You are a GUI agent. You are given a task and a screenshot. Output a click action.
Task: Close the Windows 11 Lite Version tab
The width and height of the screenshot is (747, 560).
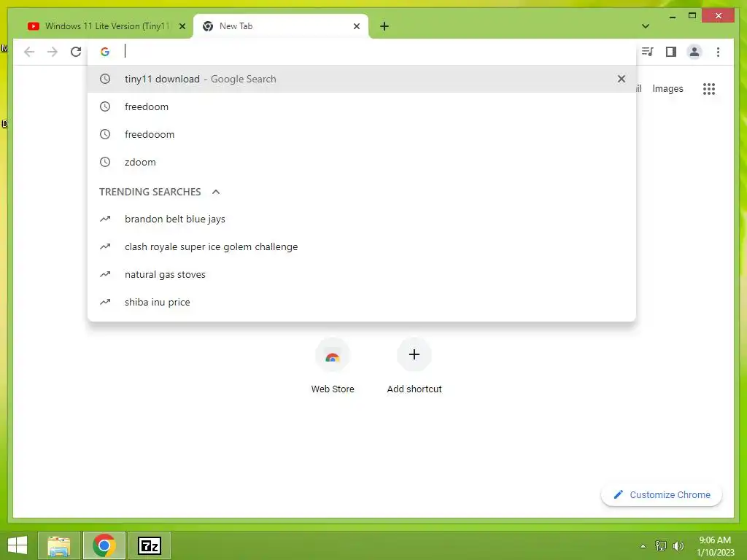(x=182, y=26)
